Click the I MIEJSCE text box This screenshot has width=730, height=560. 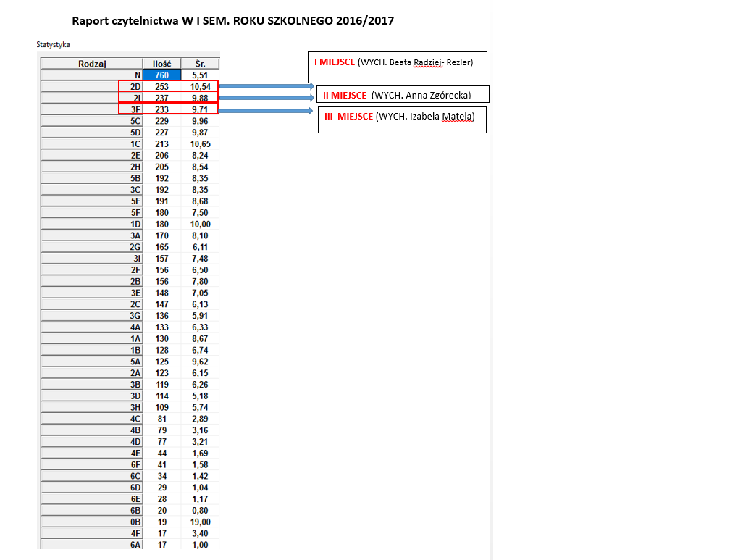[398, 67]
